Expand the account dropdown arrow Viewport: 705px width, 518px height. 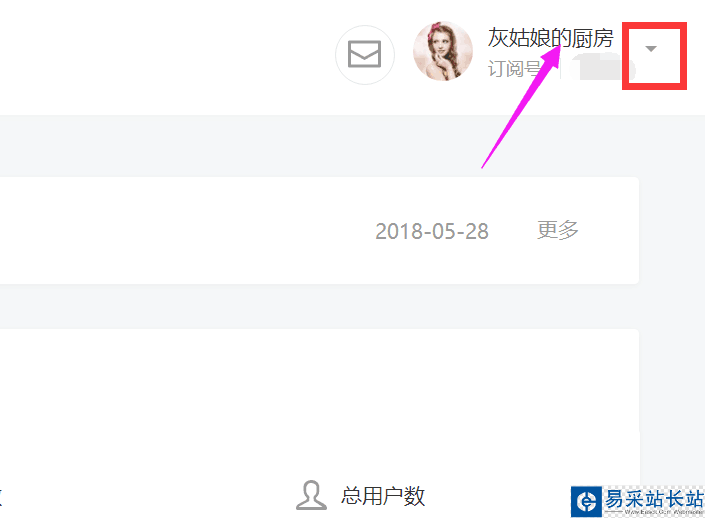651,49
